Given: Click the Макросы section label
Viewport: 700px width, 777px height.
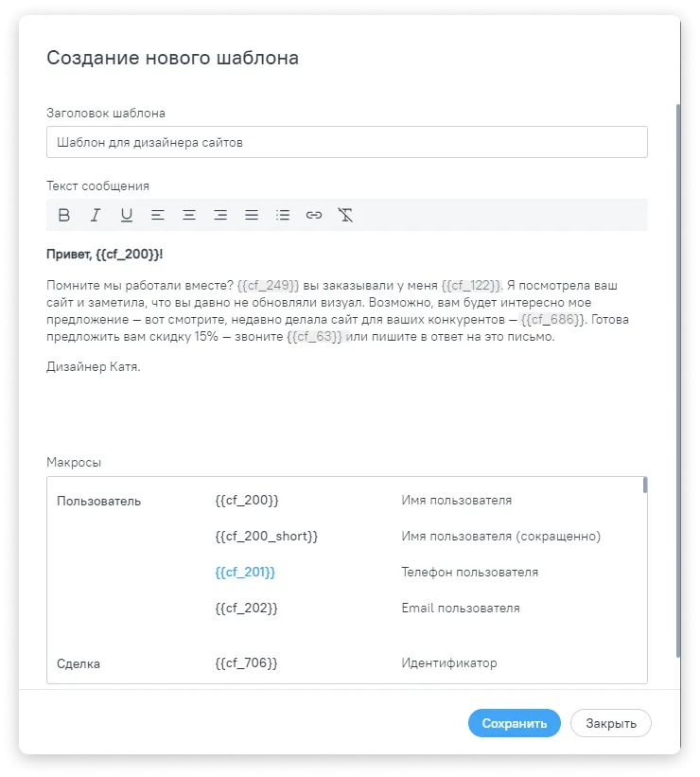Looking at the screenshot, I should pyautogui.click(x=74, y=463).
